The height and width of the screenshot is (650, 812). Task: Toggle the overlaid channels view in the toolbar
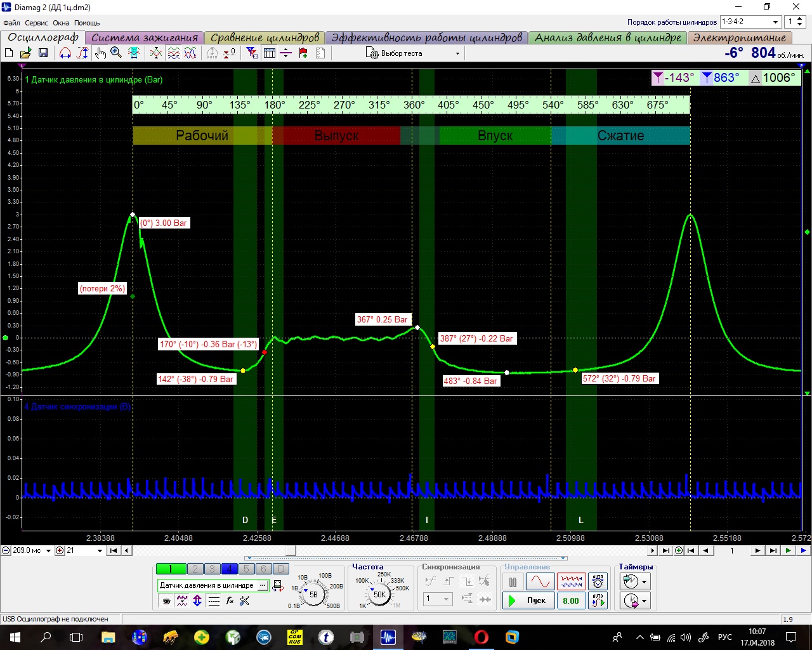156,53
